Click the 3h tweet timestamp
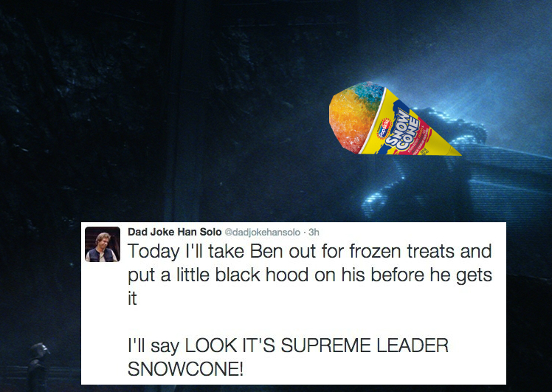 coord(314,232)
